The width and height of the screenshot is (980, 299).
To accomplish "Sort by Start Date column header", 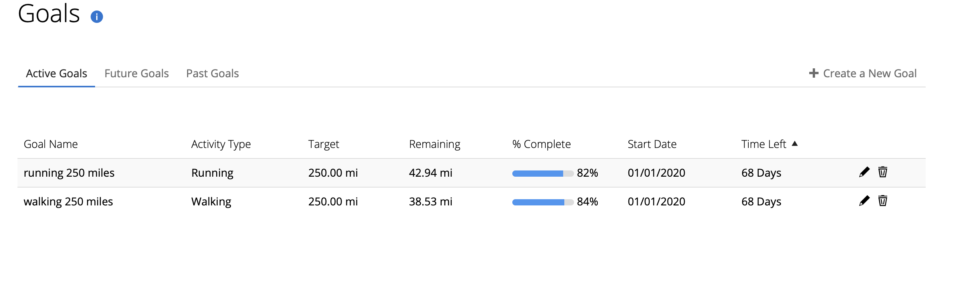I will tap(652, 144).
